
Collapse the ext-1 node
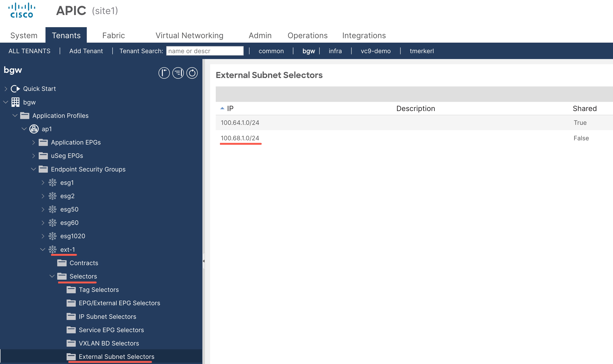pyautogui.click(x=43, y=249)
